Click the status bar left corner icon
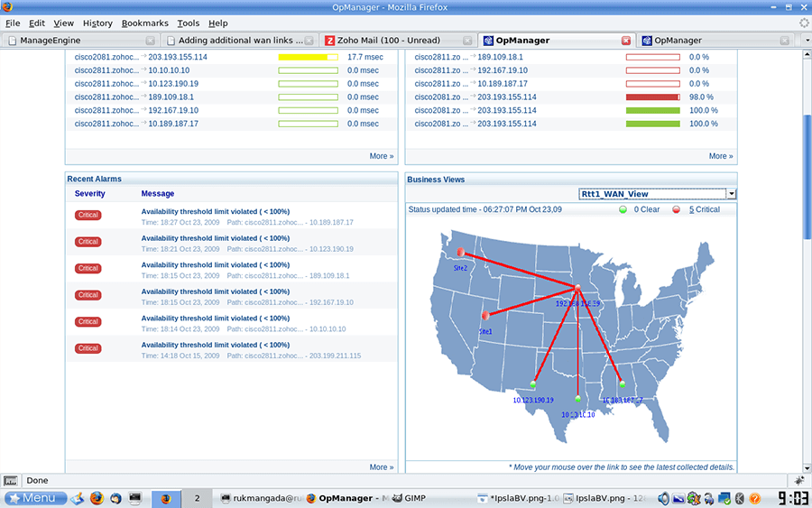Screen dimensions: 812x508 point(10,481)
